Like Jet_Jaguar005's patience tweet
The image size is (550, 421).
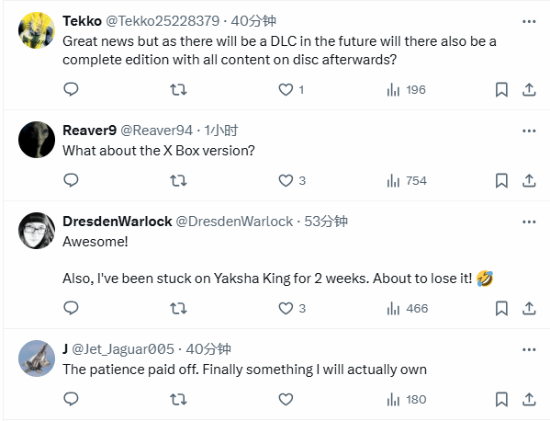286,399
